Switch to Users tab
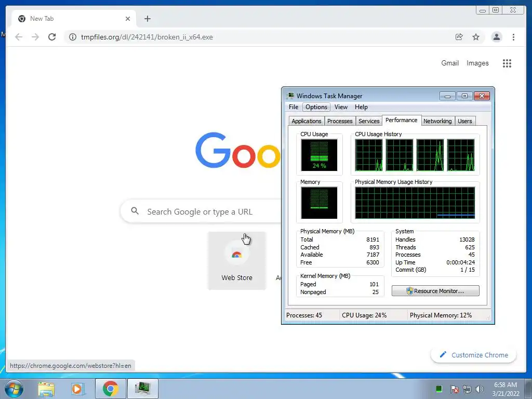This screenshot has height=399, width=532. 464,121
